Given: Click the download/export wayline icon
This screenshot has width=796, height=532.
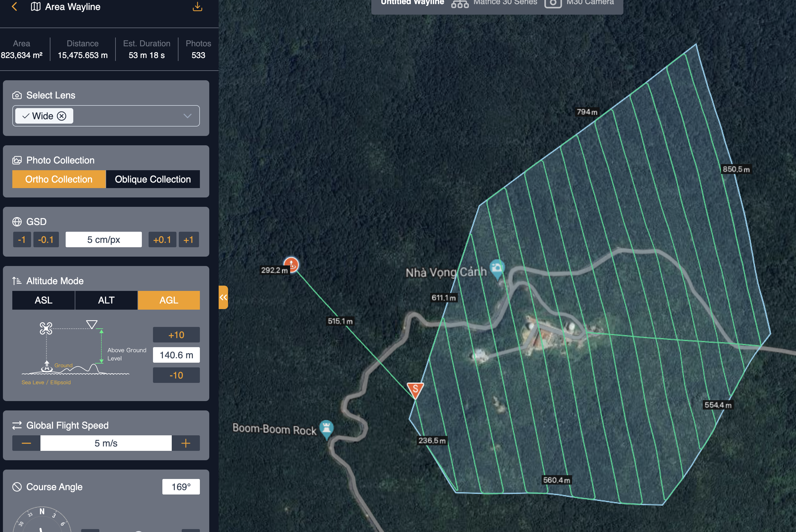Looking at the screenshot, I should click(x=197, y=6).
